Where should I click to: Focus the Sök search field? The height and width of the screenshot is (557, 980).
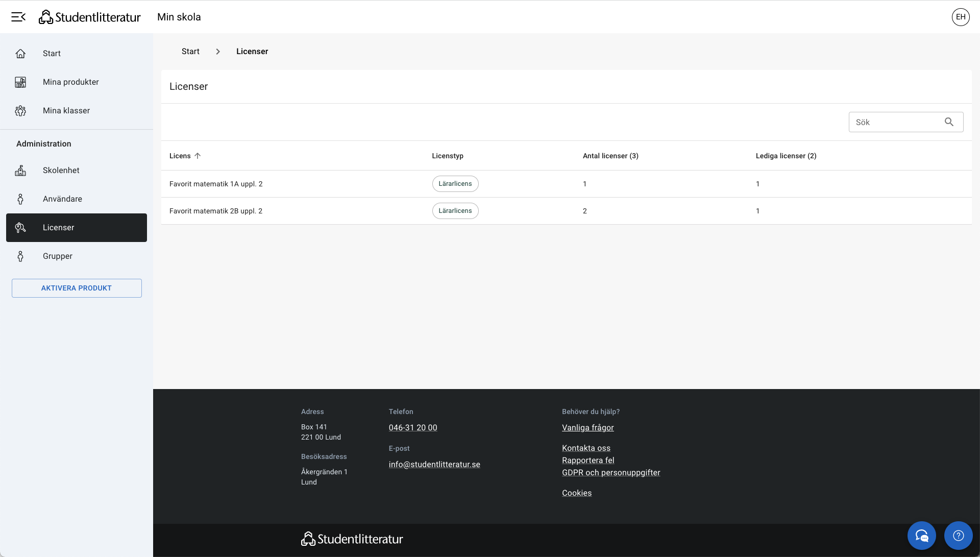pyautogui.click(x=896, y=122)
